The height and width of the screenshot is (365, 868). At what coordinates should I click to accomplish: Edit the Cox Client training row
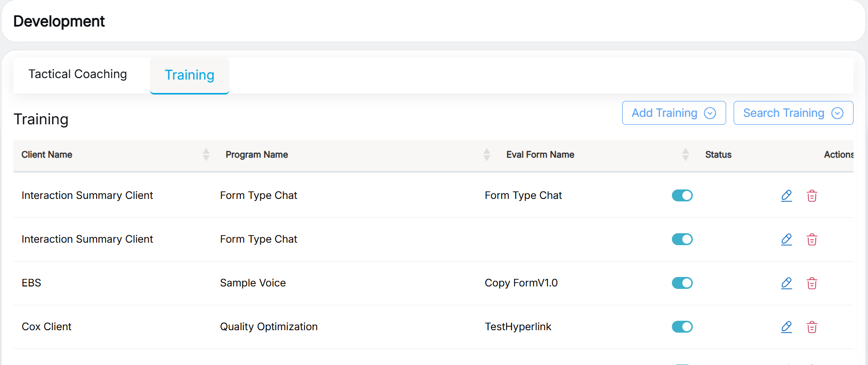tap(786, 327)
